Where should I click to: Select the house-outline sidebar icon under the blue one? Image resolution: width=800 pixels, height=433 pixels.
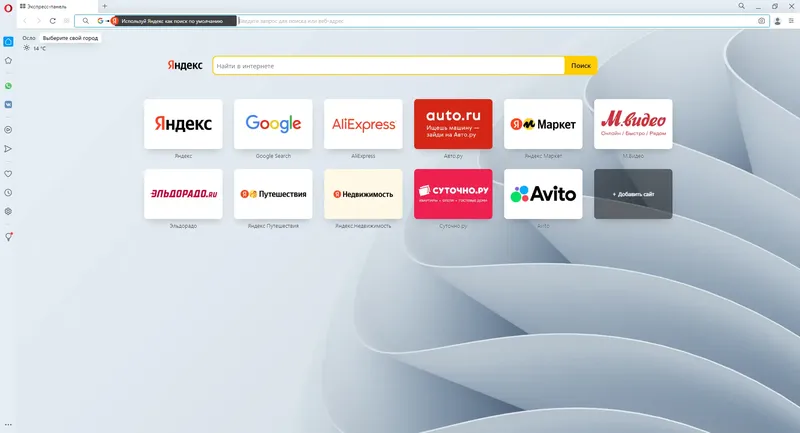(8, 61)
